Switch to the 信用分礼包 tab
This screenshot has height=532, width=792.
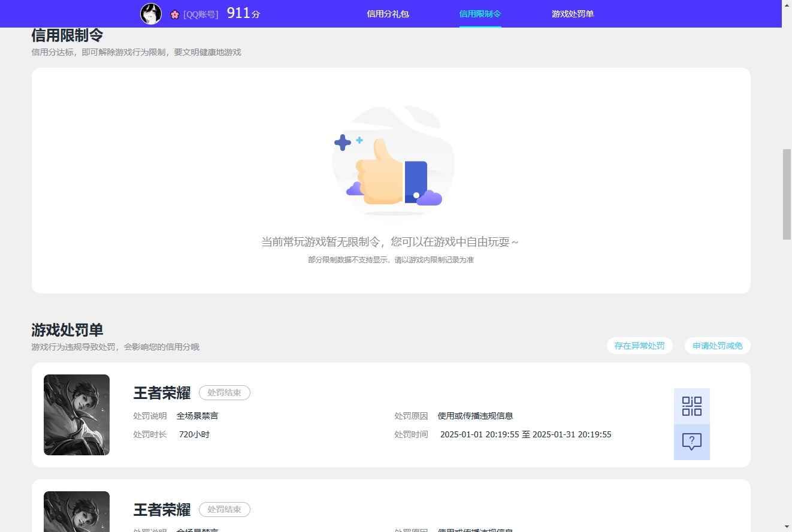(x=388, y=14)
